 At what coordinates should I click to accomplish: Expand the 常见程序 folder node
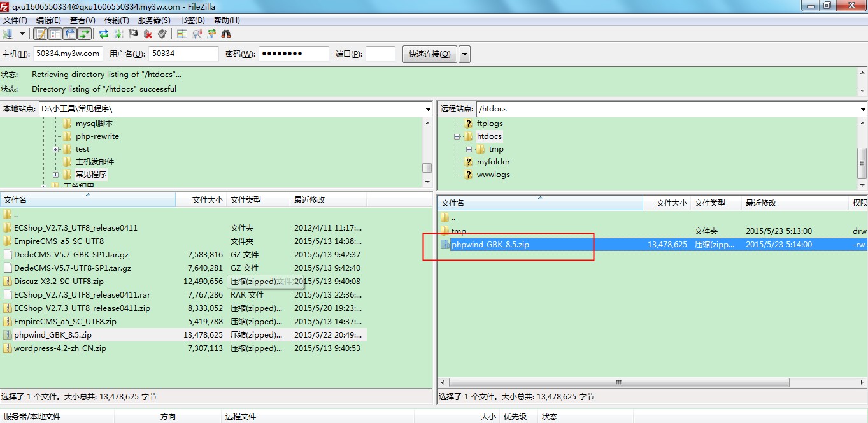56,175
